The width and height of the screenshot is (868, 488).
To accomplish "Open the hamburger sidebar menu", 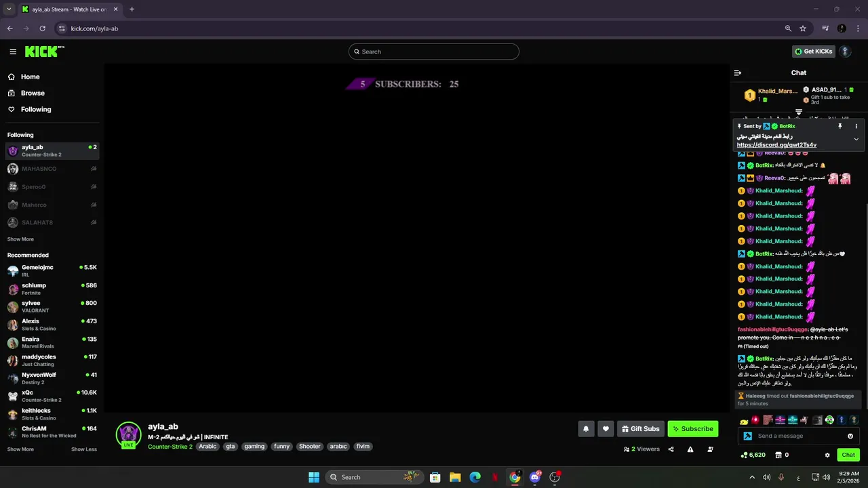I will click(13, 52).
